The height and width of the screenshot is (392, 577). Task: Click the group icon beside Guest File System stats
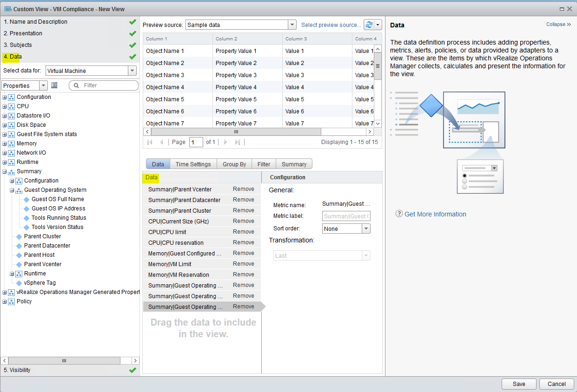[x=12, y=134]
